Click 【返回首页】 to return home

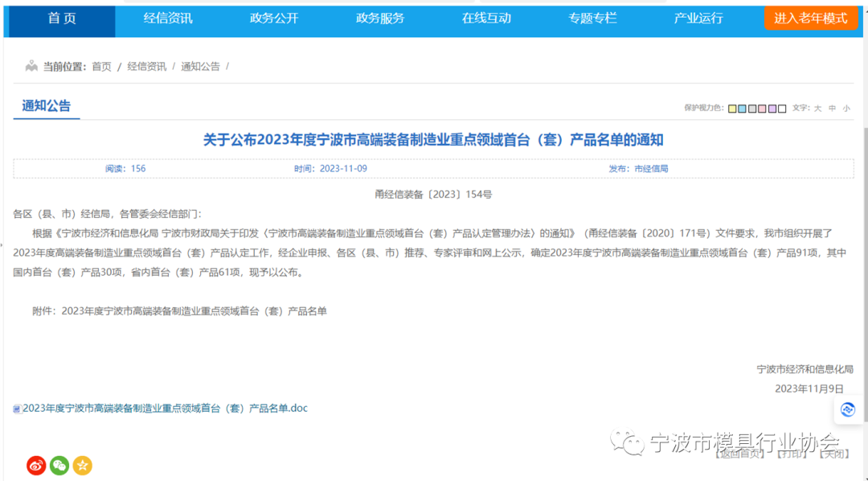click(x=739, y=453)
